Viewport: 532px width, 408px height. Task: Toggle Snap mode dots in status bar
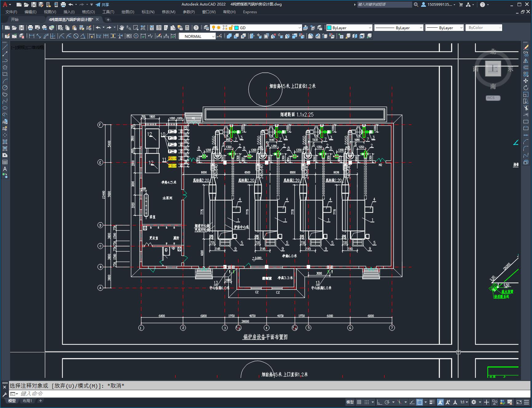pos(366,402)
